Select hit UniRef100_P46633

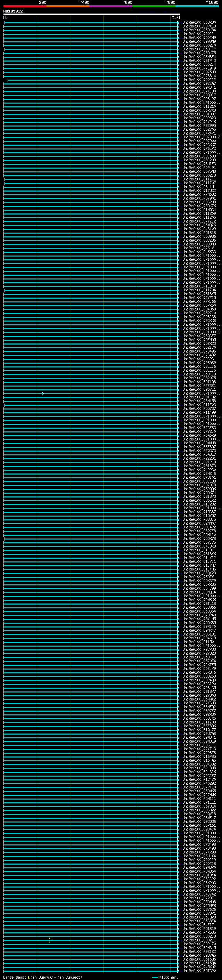coord(199,252)
